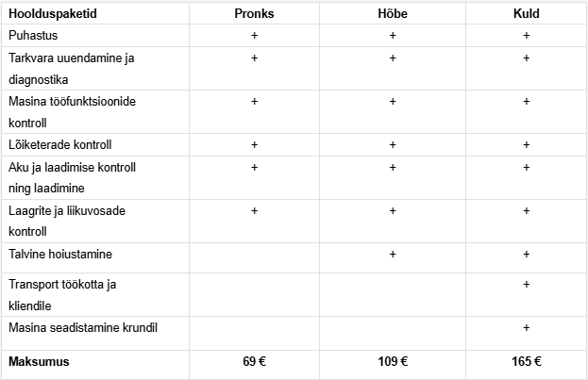Viewport: 588px width, 380px height.
Task: Click the Talvine hoiustamine row label
Action: pyautogui.click(x=59, y=255)
